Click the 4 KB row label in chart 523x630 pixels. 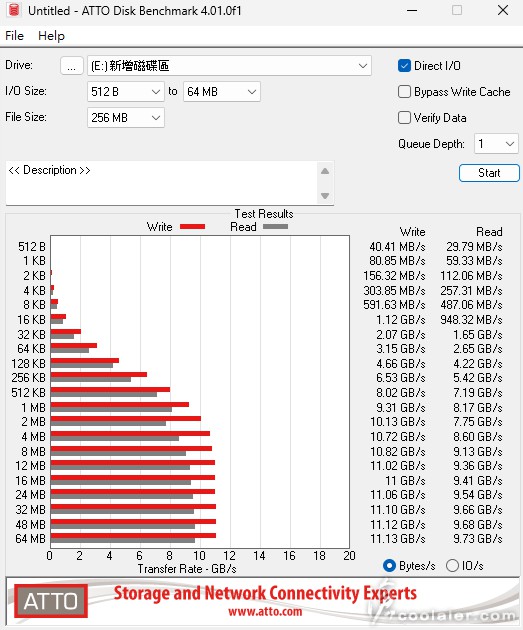pos(35,290)
